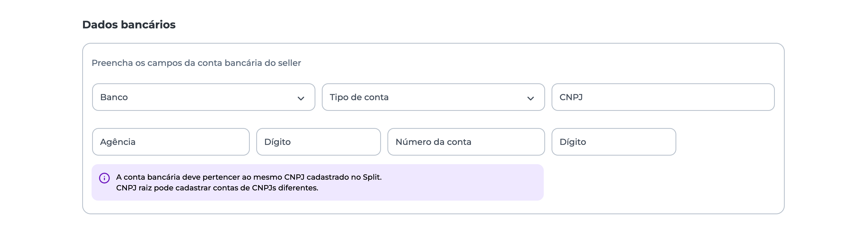The width and height of the screenshot is (868, 233).
Task: Focus the CNPJ input field
Action: pyautogui.click(x=663, y=97)
